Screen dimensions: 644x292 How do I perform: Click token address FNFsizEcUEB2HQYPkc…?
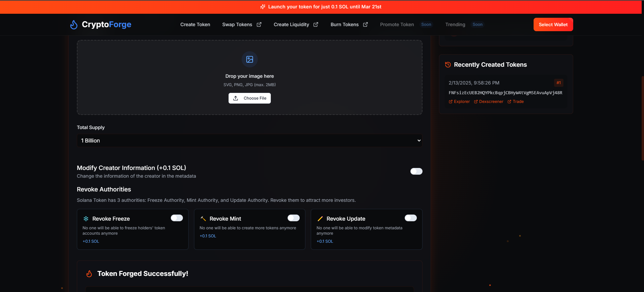click(505, 93)
